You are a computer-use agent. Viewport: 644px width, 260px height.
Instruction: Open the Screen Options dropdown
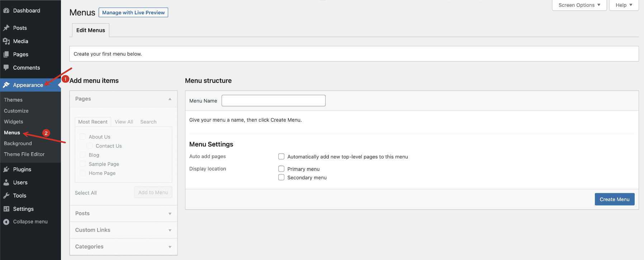pyautogui.click(x=579, y=5)
